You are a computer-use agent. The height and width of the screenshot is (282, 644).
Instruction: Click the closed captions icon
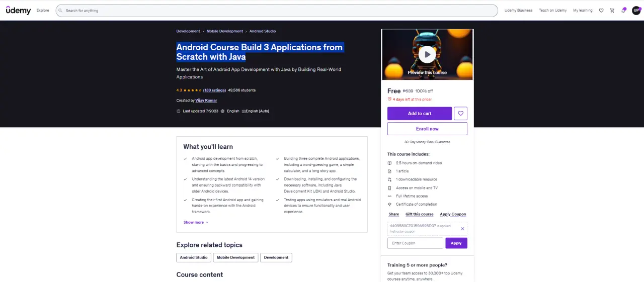point(244,111)
